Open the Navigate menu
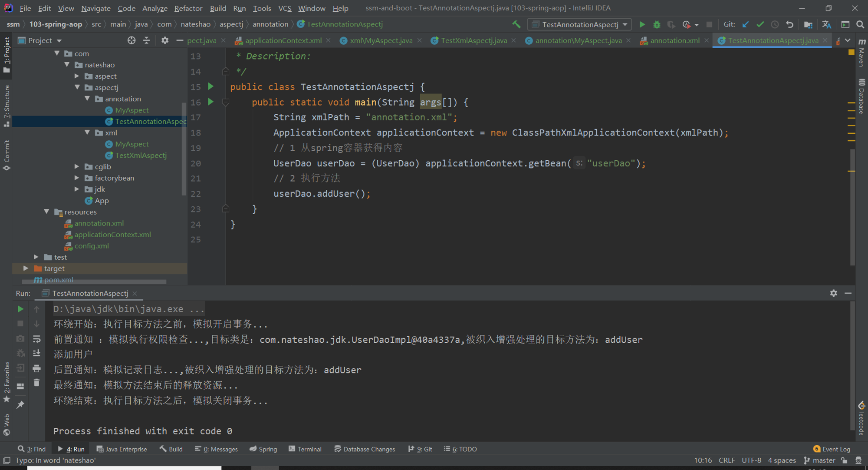The image size is (868, 470). [96, 8]
